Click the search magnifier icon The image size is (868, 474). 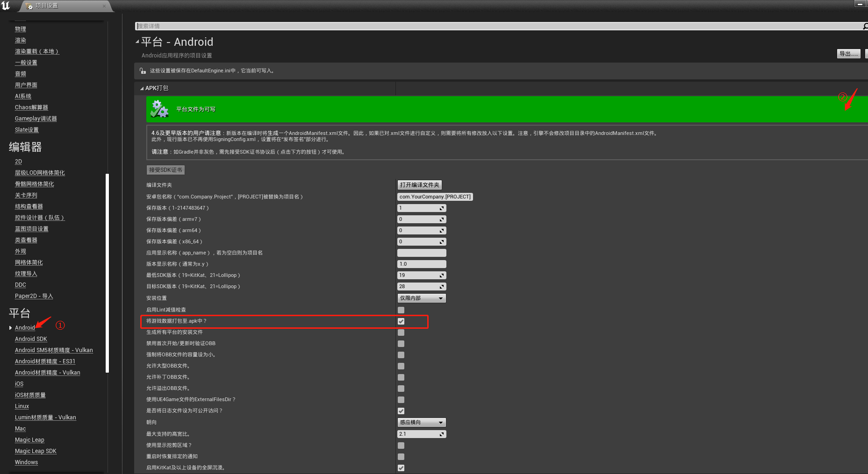coord(865,26)
